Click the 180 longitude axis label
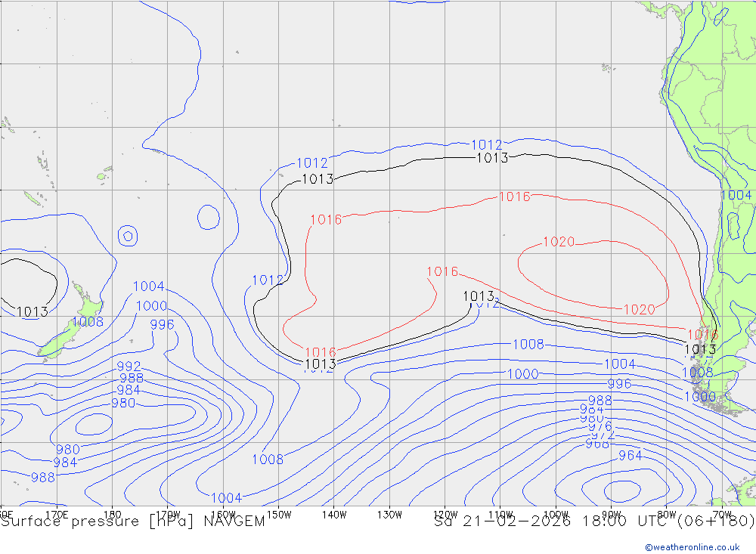 coord(112,515)
